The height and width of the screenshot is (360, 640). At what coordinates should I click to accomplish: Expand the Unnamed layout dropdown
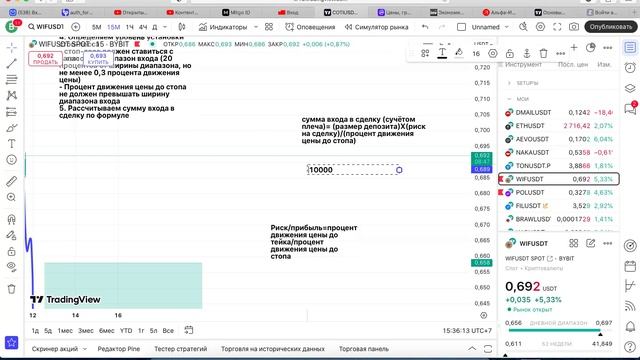click(507, 27)
